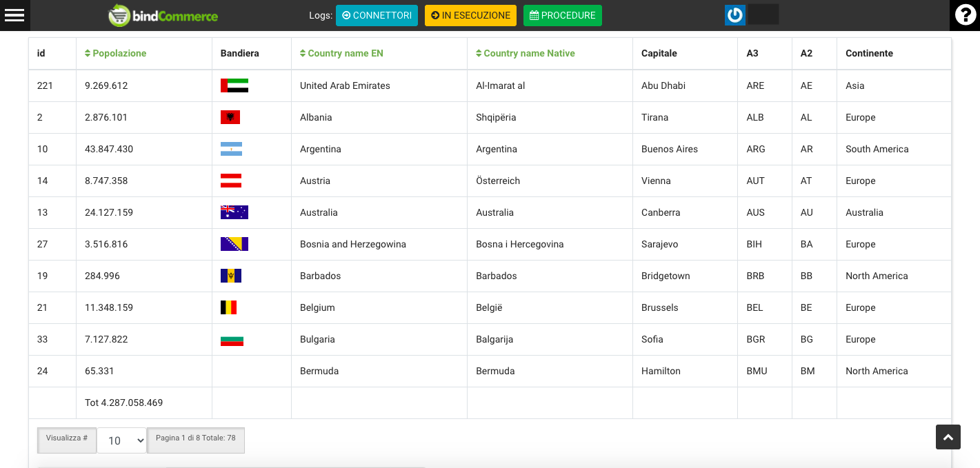Open the Connettori logs
The height and width of the screenshot is (468, 980).
point(377,15)
